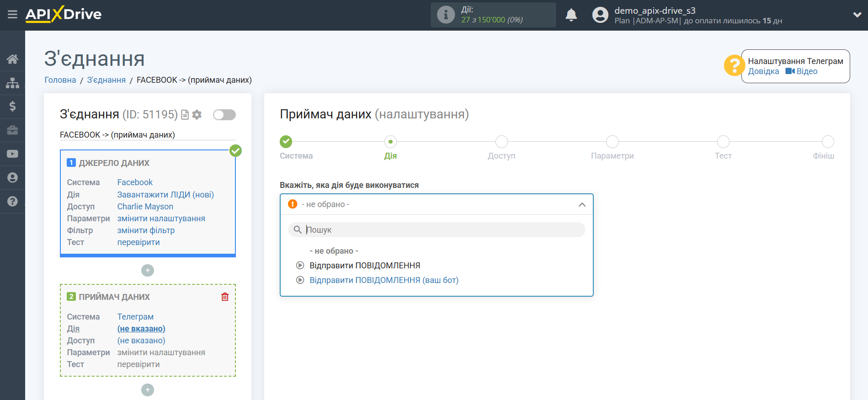Open the YouTube video sidebar icon
868x400 pixels.
(x=12, y=154)
